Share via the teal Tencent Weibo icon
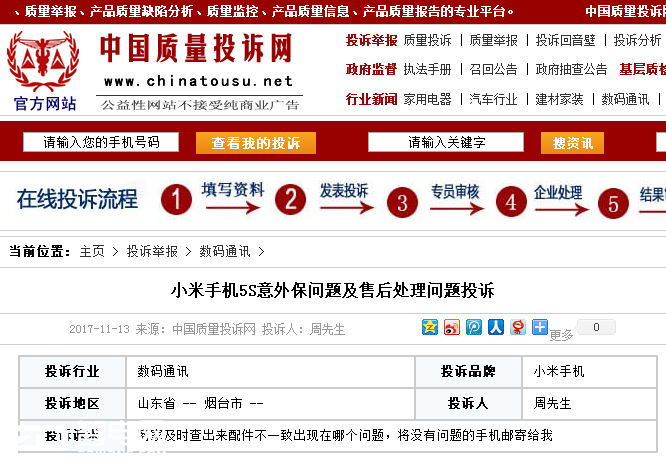This screenshot has width=666, height=465. point(474,327)
